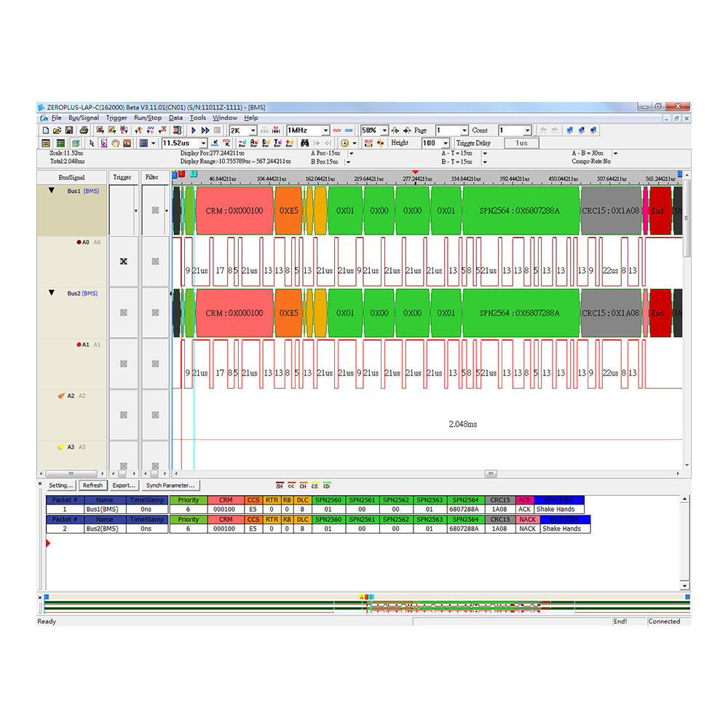This screenshot has height=728, width=728.
Task: Click the Refresh button in the packet panel
Action: [x=92, y=486]
